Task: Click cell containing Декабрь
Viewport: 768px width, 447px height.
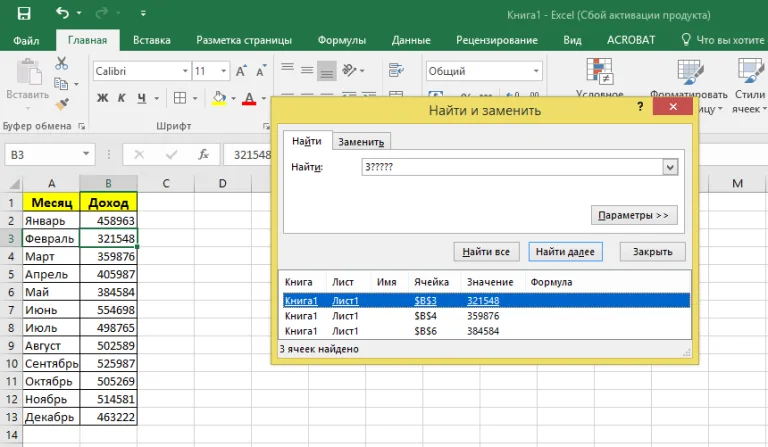Action: (x=51, y=417)
